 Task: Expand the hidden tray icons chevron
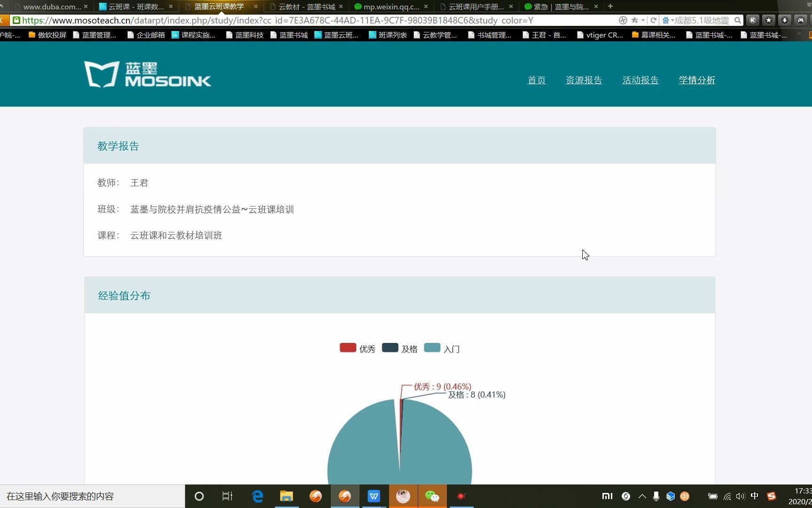[x=642, y=496]
